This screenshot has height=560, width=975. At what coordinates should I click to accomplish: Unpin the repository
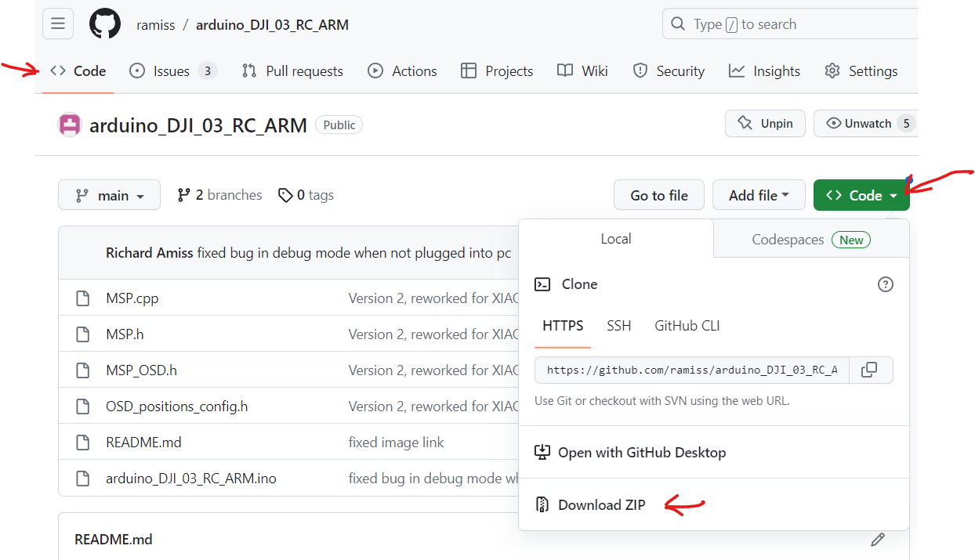click(x=765, y=123)
